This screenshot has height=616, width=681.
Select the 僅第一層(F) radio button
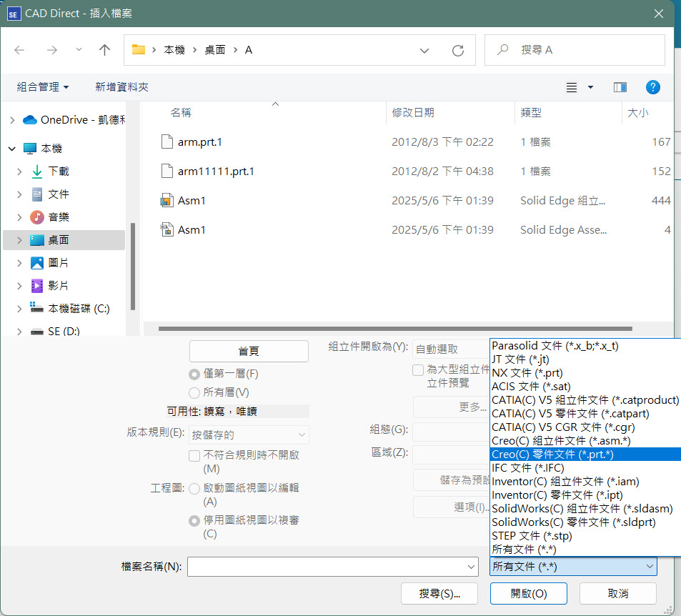pyautogui.click(x=194, y=374)
